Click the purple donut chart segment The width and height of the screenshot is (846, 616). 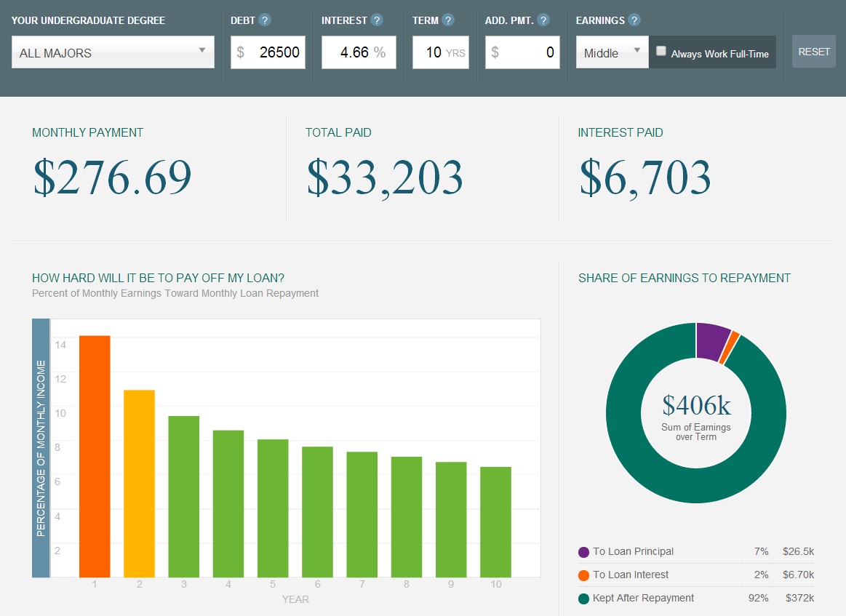coord(711,340)
